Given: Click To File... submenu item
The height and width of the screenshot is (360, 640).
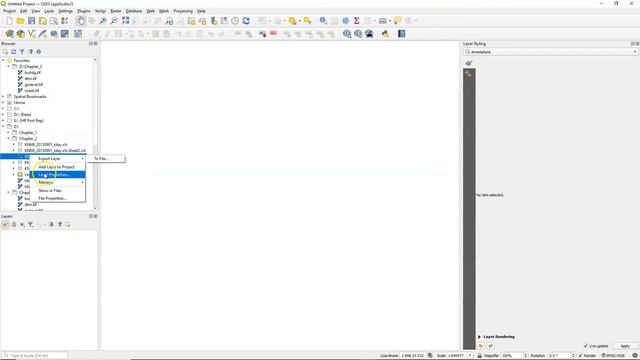Looking at the screenshot, I should (105, 159).
